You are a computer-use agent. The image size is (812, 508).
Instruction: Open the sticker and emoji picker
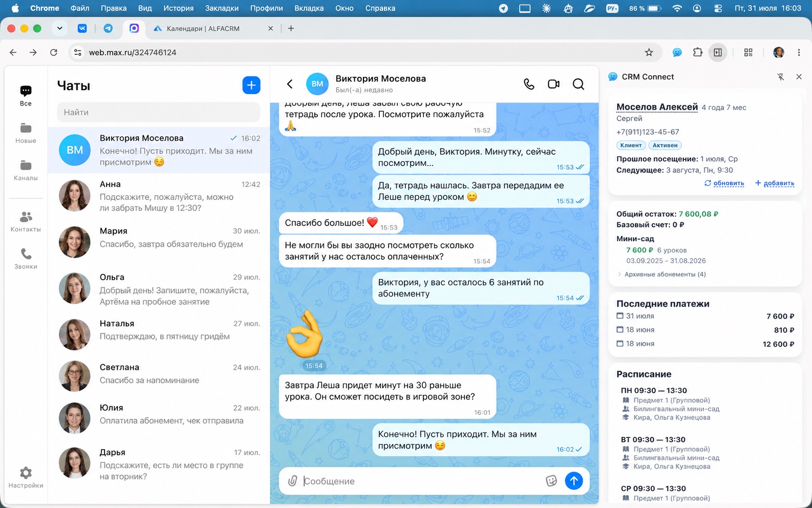[x=551, y=481]
